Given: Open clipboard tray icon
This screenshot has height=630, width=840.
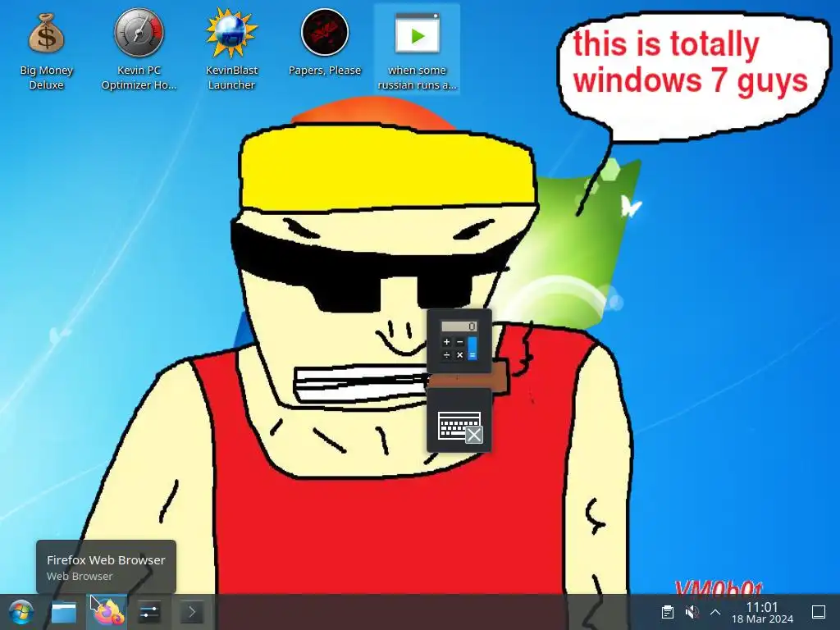Looking at the screenshot, I should 668,612.
